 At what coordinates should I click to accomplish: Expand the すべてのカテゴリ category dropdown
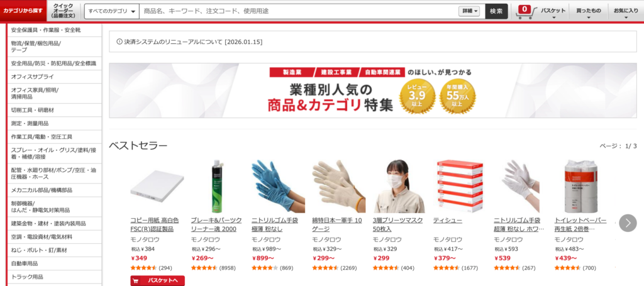[112, 11]
